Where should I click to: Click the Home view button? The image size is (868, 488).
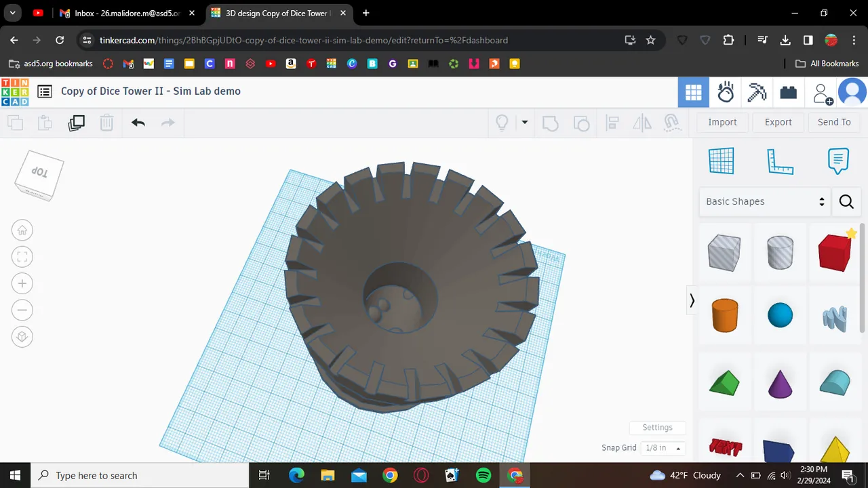22,230
